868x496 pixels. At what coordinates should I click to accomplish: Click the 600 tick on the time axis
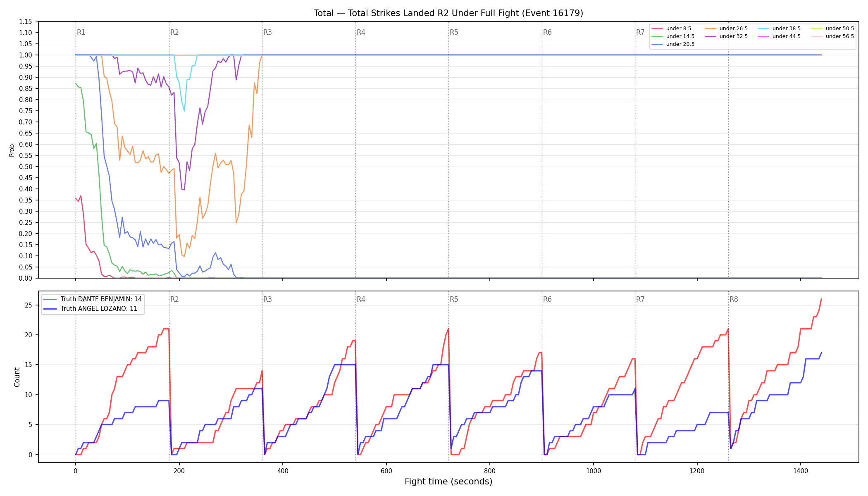[x=386, y=470]
